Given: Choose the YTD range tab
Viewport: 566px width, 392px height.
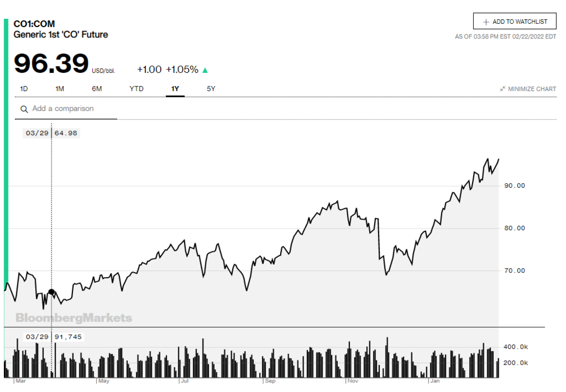Looking at the screenshot, I should 136,89.
